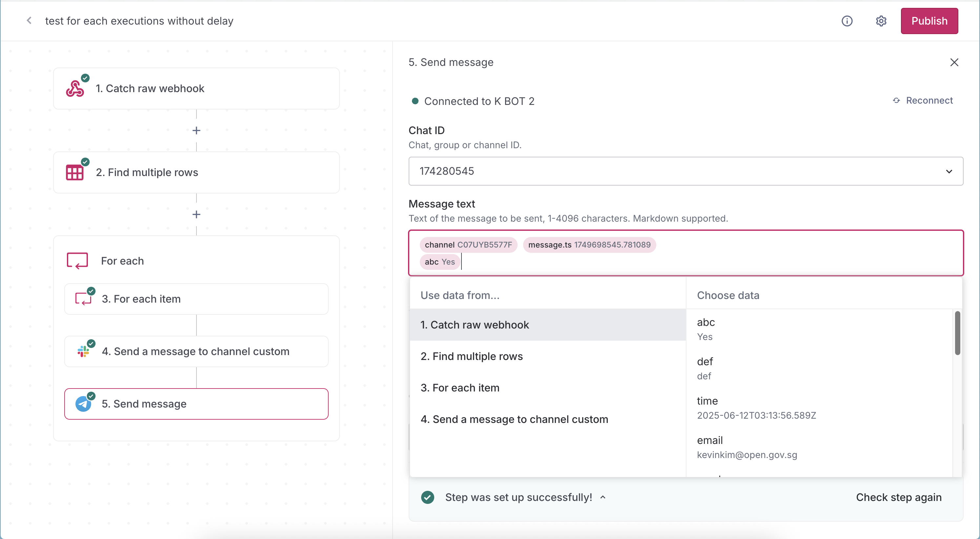Click the Slack icon on step 4
This screenshot has height=539, width=980.
[83, 351]
